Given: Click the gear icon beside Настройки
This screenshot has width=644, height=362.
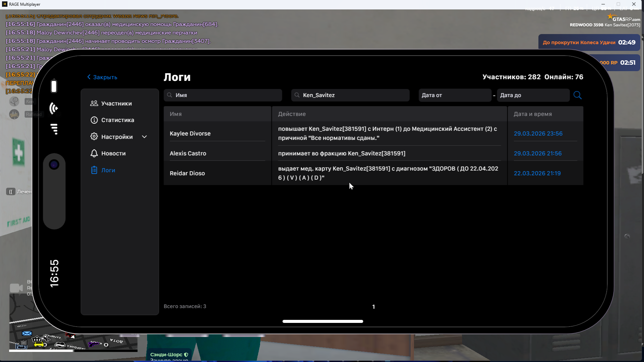Looking at the screenshot, I should point(94,137).
